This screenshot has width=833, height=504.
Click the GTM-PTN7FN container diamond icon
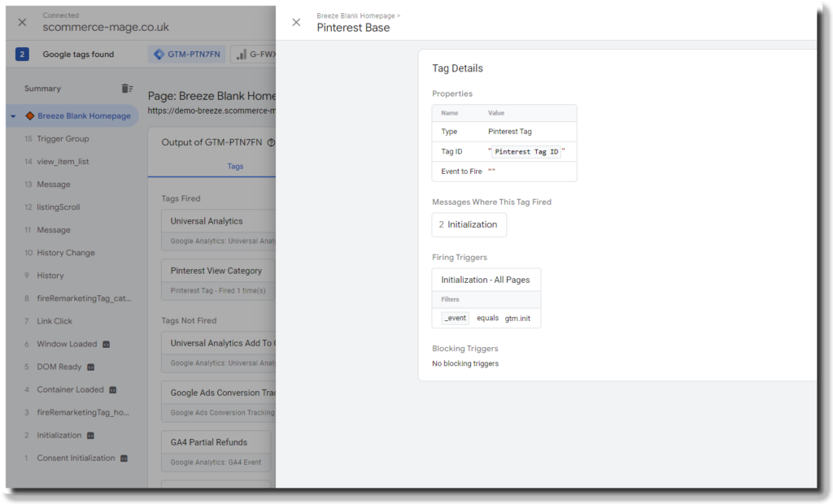point(159,53)
